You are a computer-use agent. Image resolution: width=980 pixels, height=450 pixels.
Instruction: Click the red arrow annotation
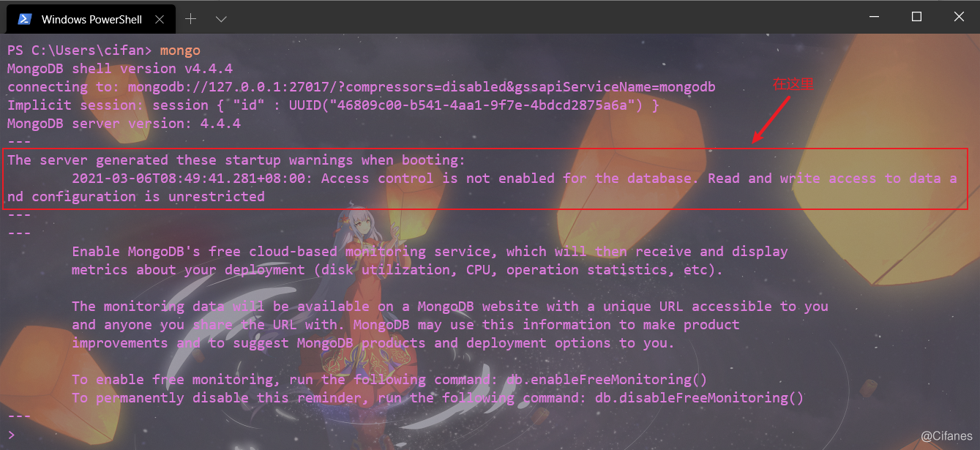click(771, 119)
